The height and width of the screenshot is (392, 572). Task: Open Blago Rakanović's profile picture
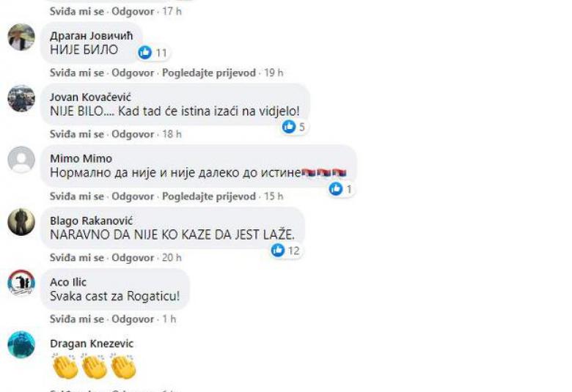[21, 222]
